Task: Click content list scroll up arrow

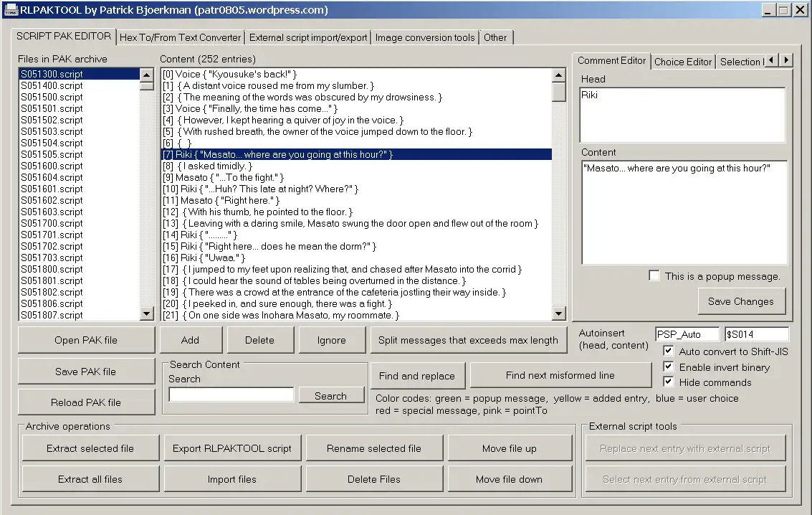Action: click(559, 75)
